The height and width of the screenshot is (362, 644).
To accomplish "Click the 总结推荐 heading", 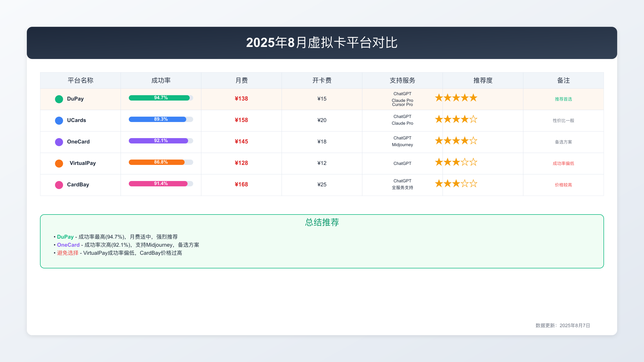I will pyautogui.click(x=322, y=222).
